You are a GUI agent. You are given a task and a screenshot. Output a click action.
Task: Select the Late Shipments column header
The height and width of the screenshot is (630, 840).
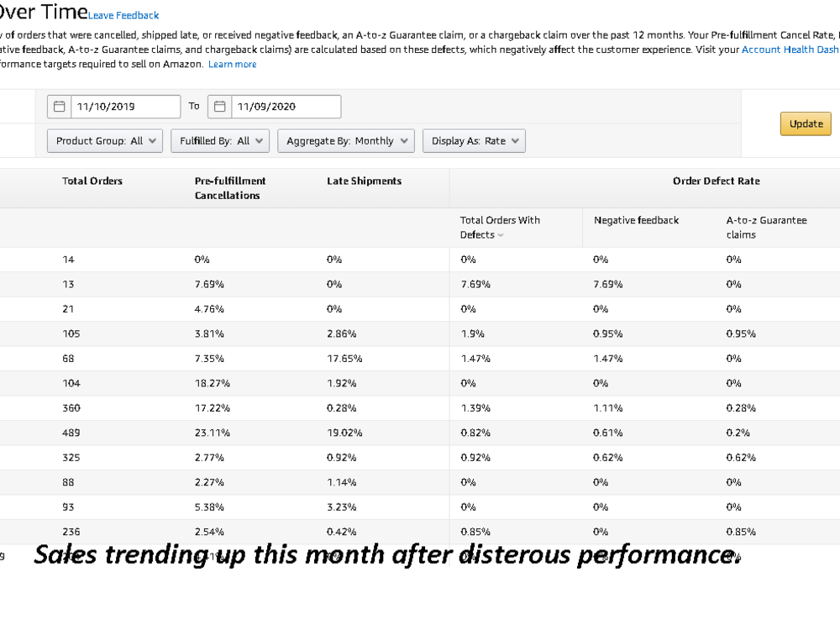pyautogui.click(x=365, y=181)
